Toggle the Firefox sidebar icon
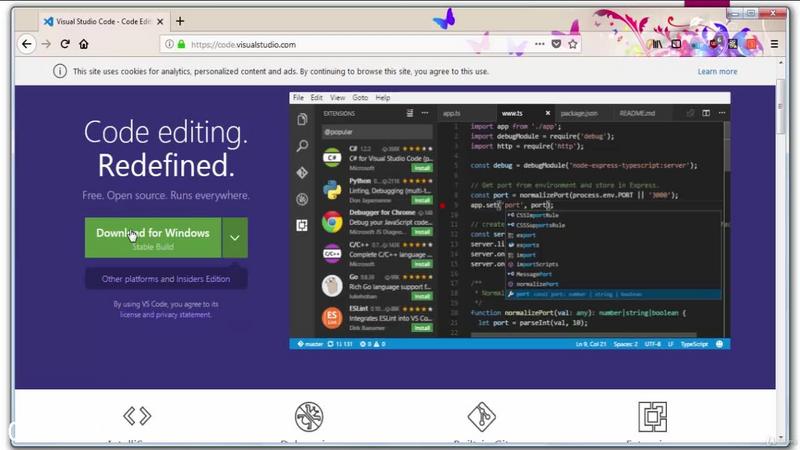The width and height of the screenshot is (800, 450). click(676, 44)
